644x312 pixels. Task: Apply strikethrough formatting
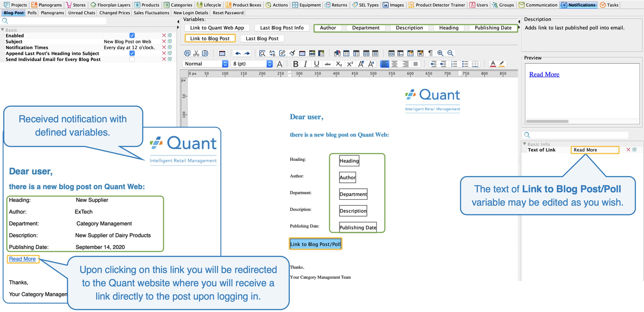click(x=328, y=64)
